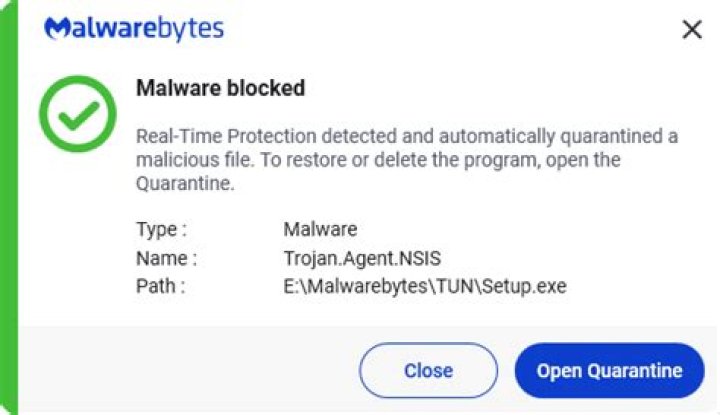This screenshot has width=720, height=415.
Task: Click the 'Malware' type value
Action: point(320,230)
